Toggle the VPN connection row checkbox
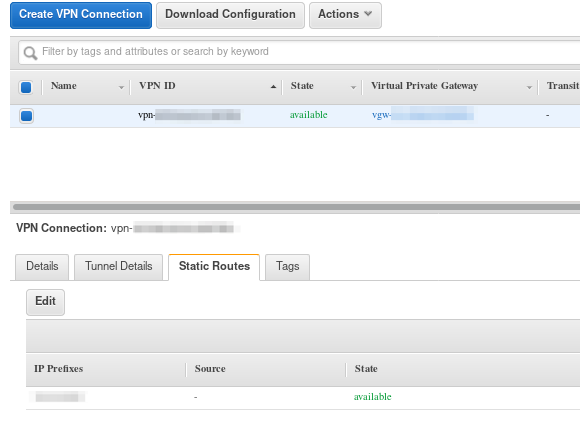Viewport: 580px width, 437px height. pos(26,116)
